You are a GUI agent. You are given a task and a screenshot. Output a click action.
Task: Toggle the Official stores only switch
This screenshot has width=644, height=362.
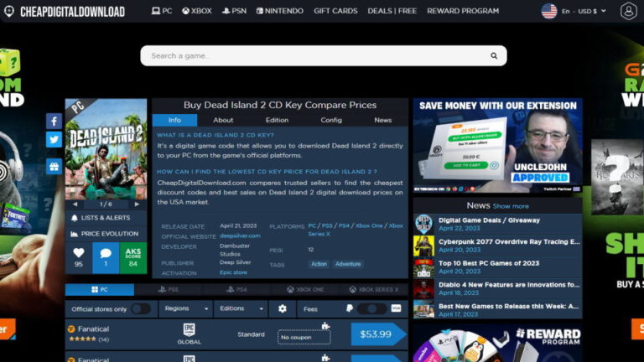click(x=140, y=308)
